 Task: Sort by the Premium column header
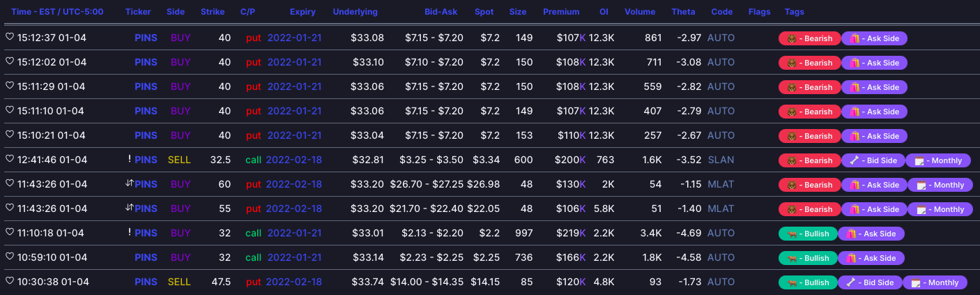(561, 12)
